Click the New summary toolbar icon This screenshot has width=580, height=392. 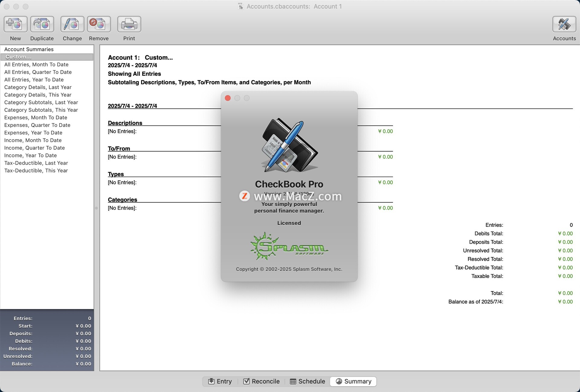click(x=15, y=24)
